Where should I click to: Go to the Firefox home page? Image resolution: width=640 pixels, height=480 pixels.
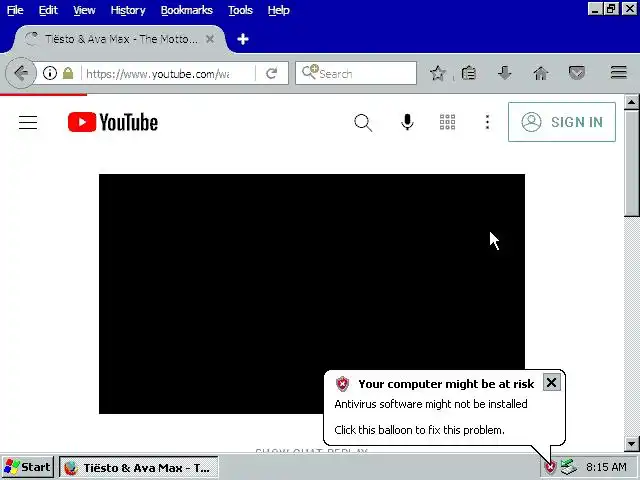pyautogui.click(x=541, y=73)
